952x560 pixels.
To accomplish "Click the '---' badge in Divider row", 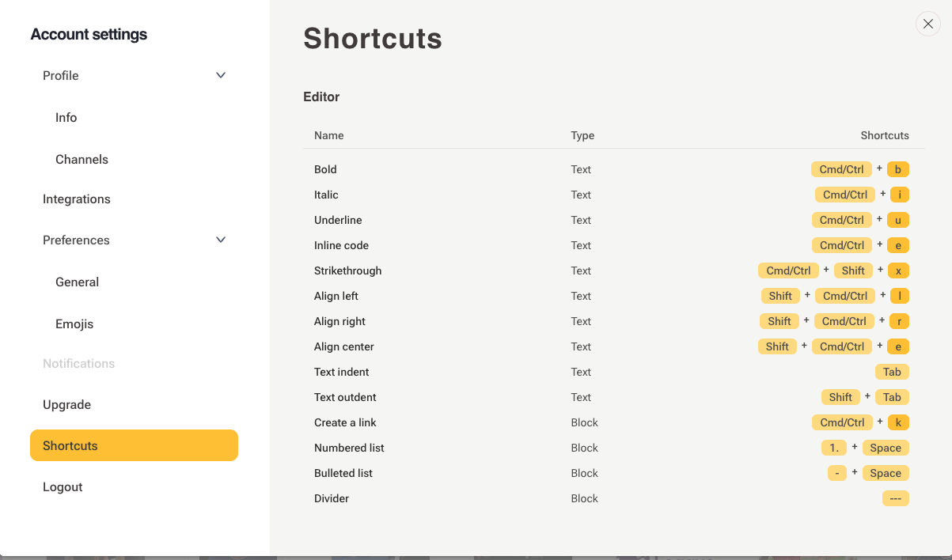I will pos(896,498).
